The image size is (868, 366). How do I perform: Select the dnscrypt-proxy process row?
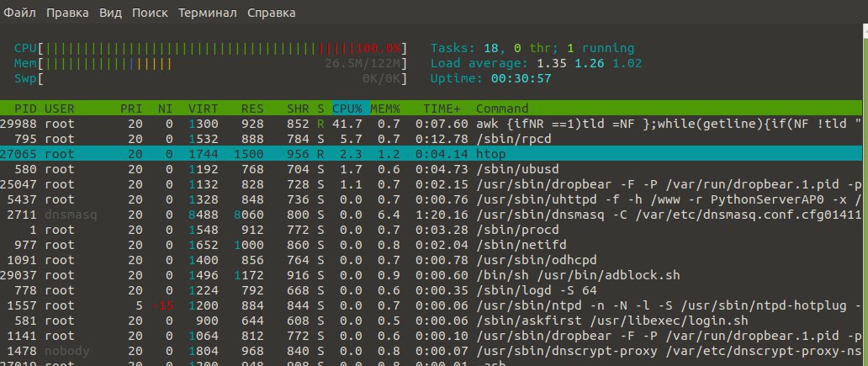click(431, 351)
